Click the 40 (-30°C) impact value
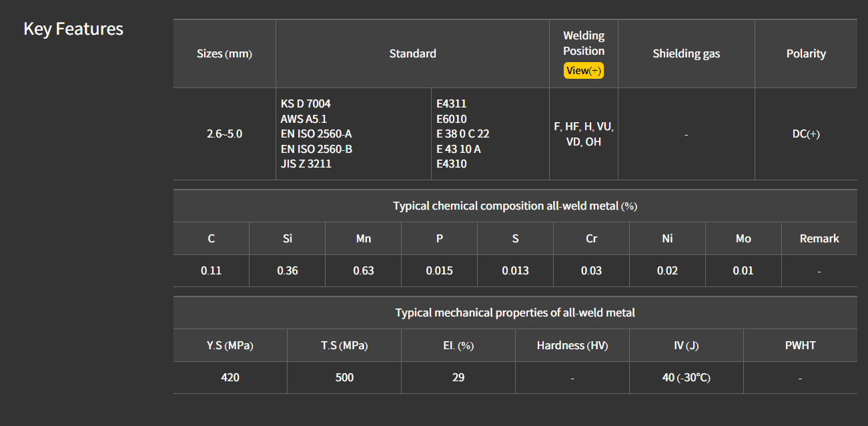 click(685, 378)
